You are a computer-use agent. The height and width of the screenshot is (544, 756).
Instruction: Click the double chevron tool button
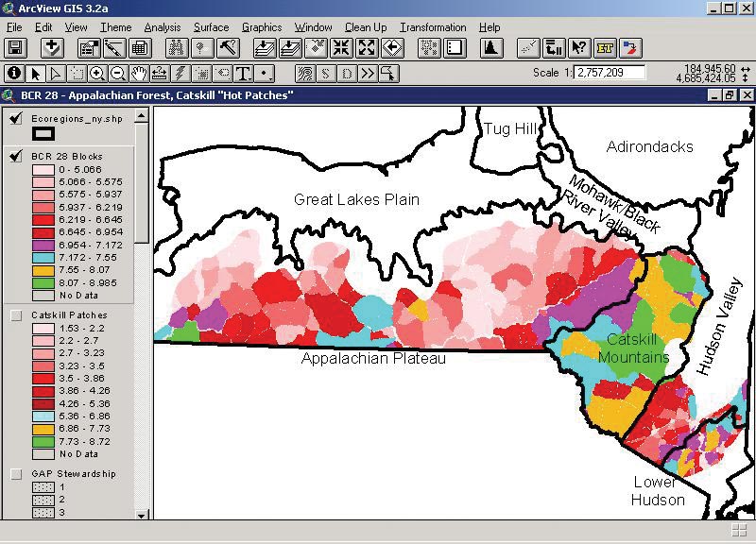(368, 74)
